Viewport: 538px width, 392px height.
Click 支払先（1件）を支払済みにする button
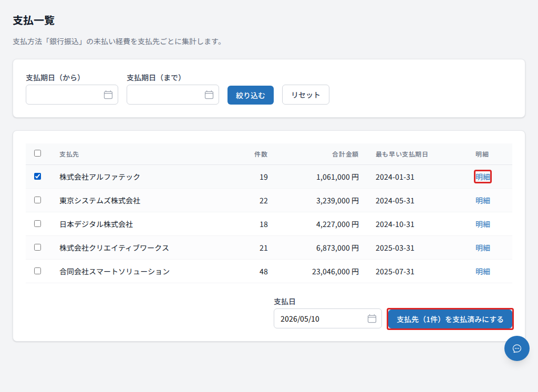(450, 319)
